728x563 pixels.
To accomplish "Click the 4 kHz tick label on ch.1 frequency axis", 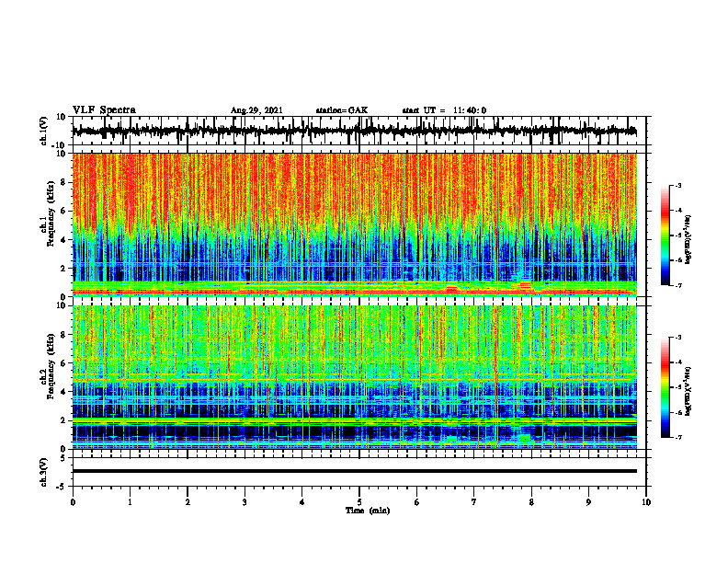I will pos(63,240).
